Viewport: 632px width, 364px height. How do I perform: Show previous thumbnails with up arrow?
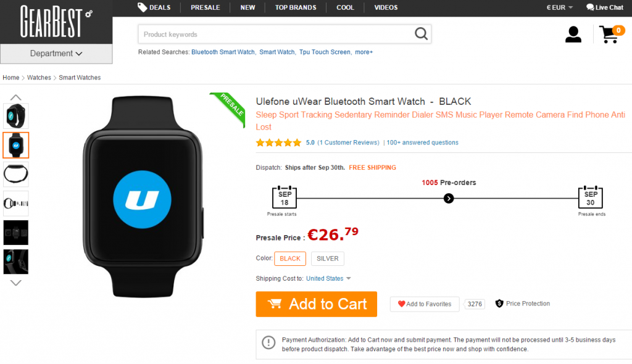[x=15, y=97]
